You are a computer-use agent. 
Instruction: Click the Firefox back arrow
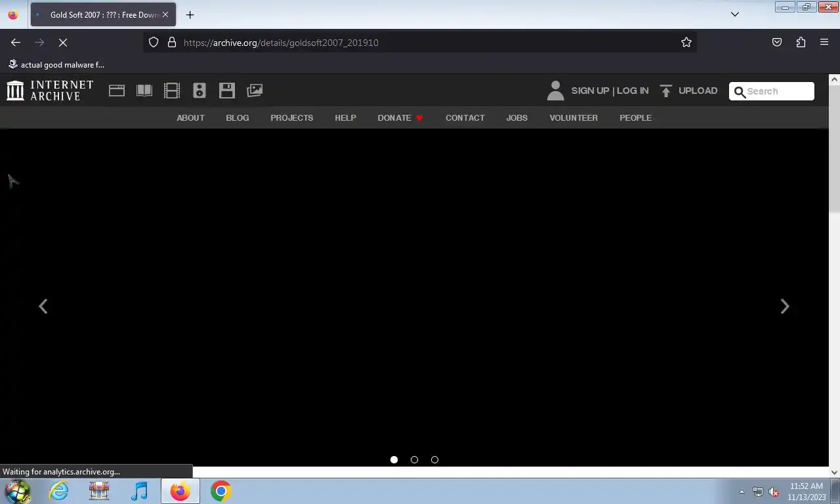16,43
